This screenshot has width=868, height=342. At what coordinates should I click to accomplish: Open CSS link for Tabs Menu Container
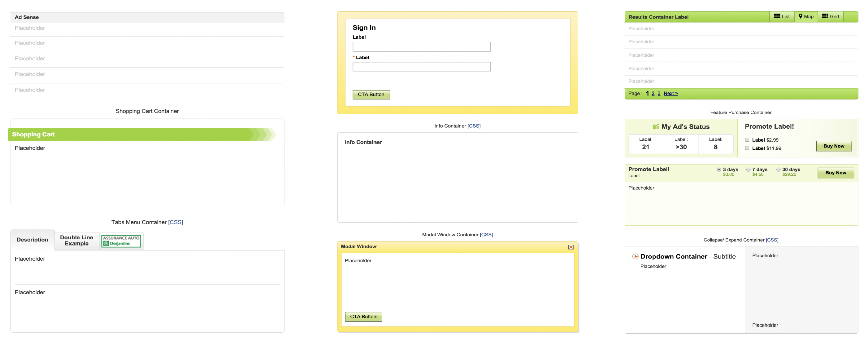pyautogui.click(x=176, y=222)
